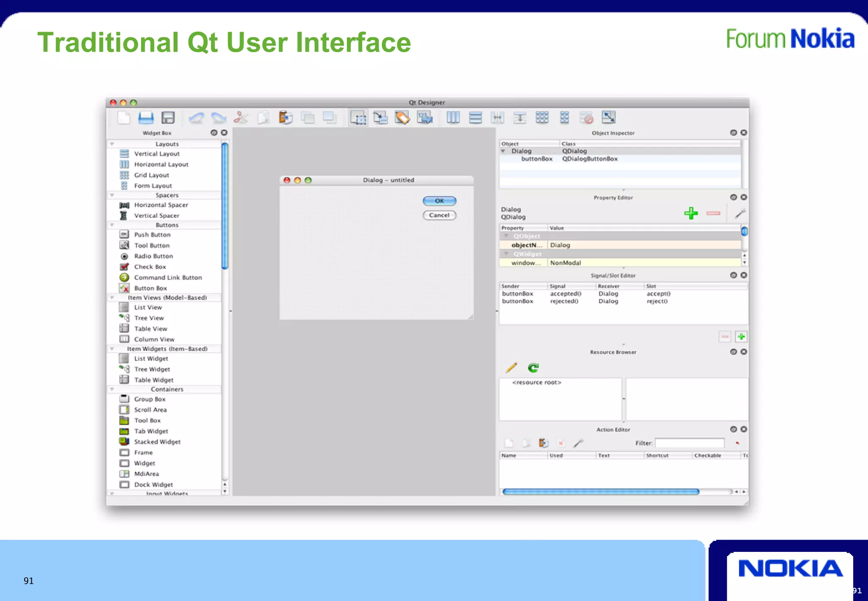This screenshot has height=601, width=868.
Task: Apply Lay Out in a Form icon
Action: point(565,117)
